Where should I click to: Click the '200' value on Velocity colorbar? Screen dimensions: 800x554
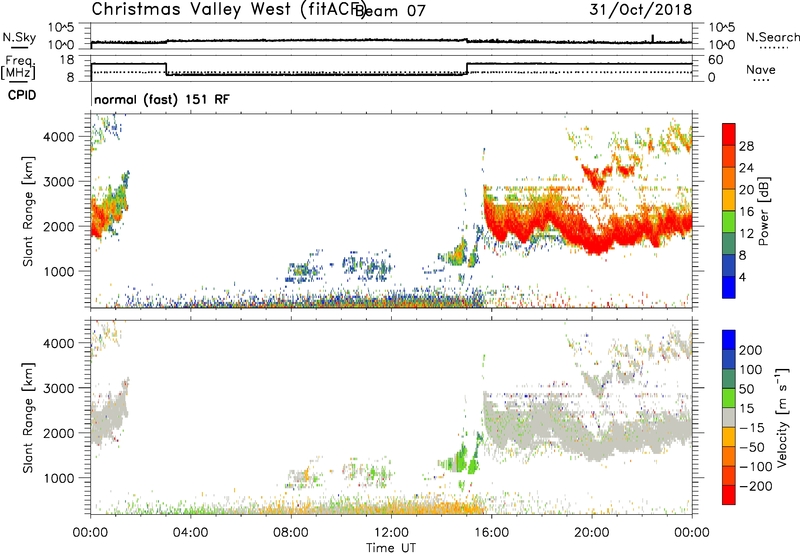[751, 350]
